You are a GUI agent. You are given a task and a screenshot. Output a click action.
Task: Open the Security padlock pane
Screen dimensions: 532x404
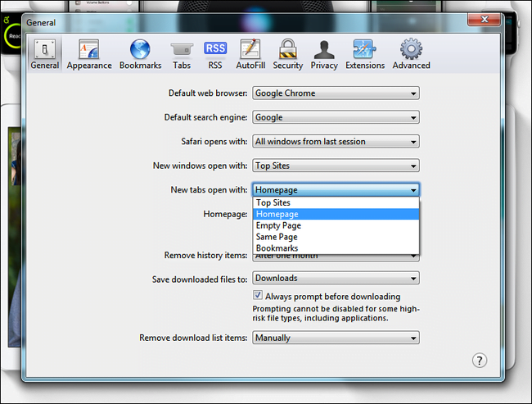tap(288, 54)
